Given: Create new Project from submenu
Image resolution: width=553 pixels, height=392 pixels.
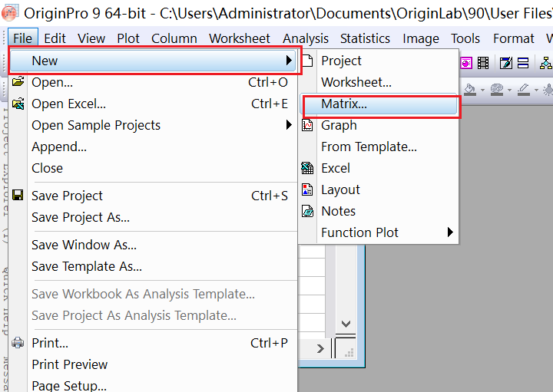Looking at the screenshot, I should pos(379,61).
